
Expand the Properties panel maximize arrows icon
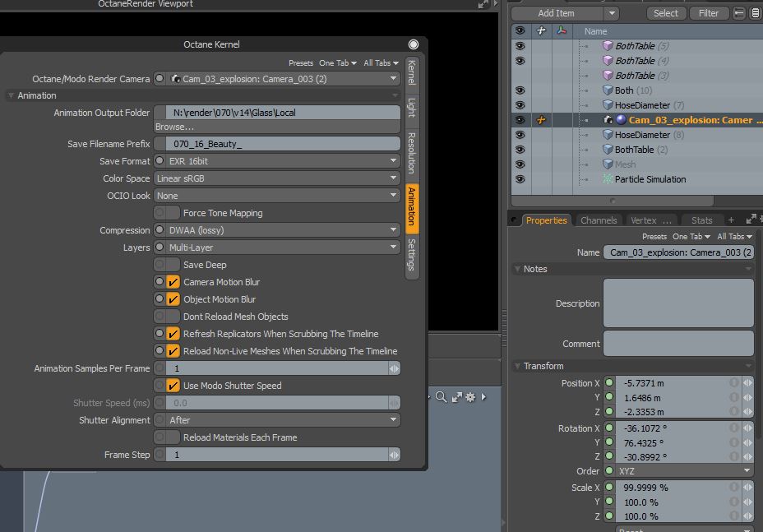tap(751, 219)
